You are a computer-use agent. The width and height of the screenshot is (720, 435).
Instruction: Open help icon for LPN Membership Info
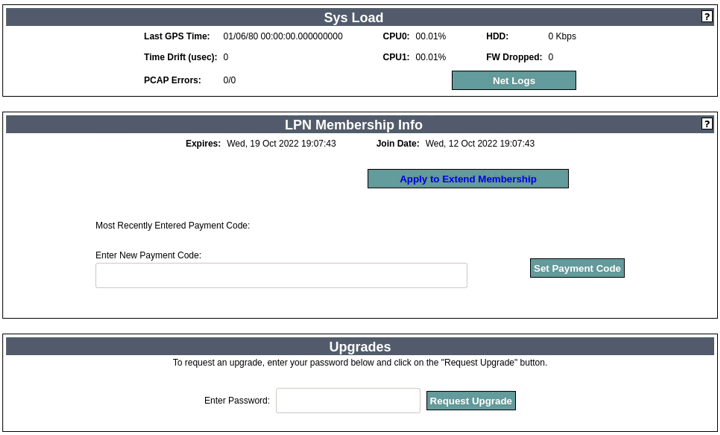click(707, 124)
